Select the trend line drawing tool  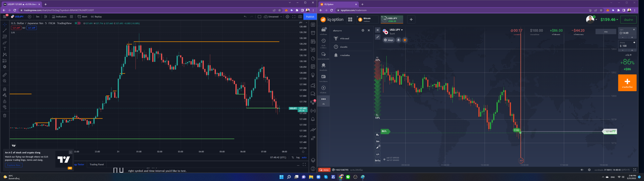[5, 30]
